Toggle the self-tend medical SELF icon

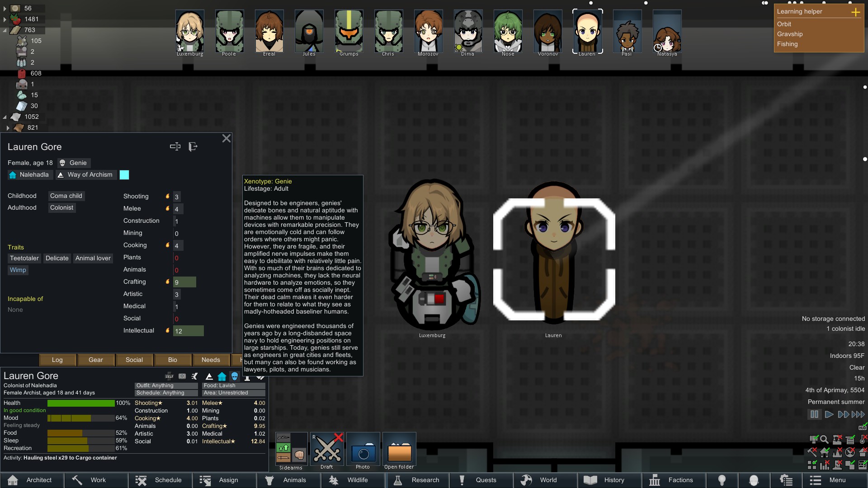169,376
